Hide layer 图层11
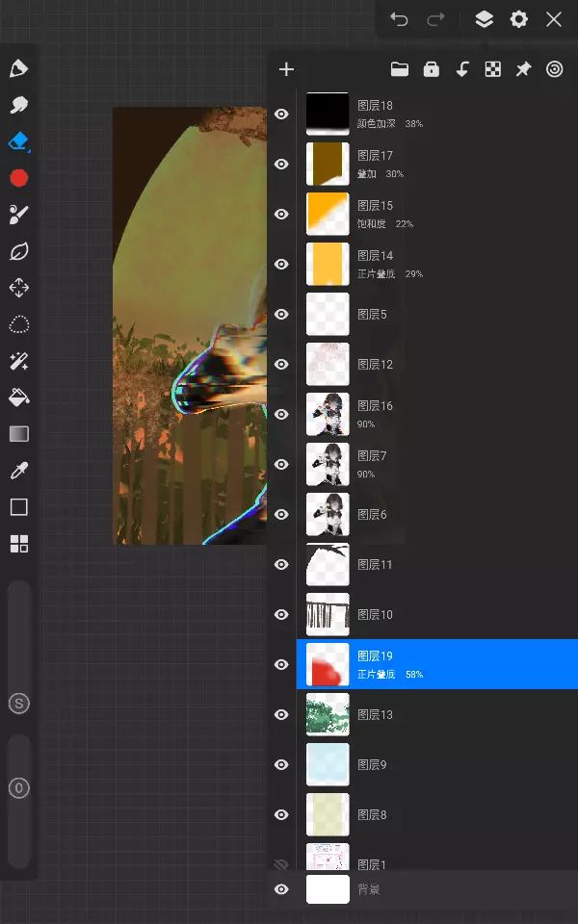 (x=282, y=565)
